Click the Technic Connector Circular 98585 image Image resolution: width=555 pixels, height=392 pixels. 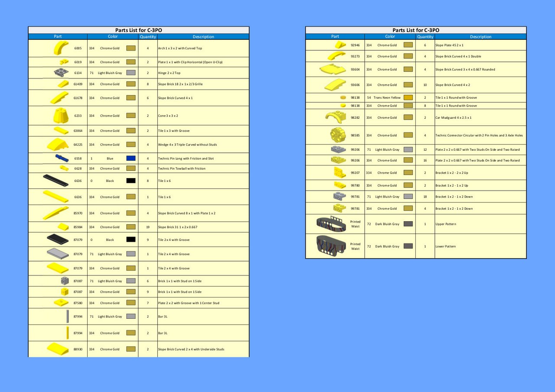tap(338, 135)
